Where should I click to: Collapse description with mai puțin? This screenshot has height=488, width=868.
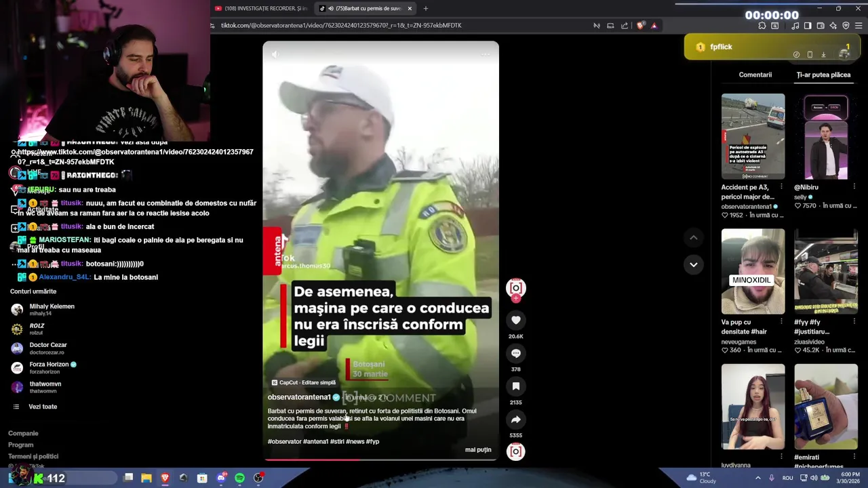click(478, 450)
